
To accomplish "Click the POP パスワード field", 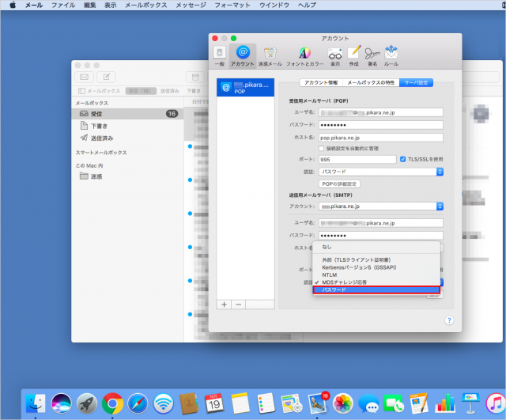I will 381,125.
